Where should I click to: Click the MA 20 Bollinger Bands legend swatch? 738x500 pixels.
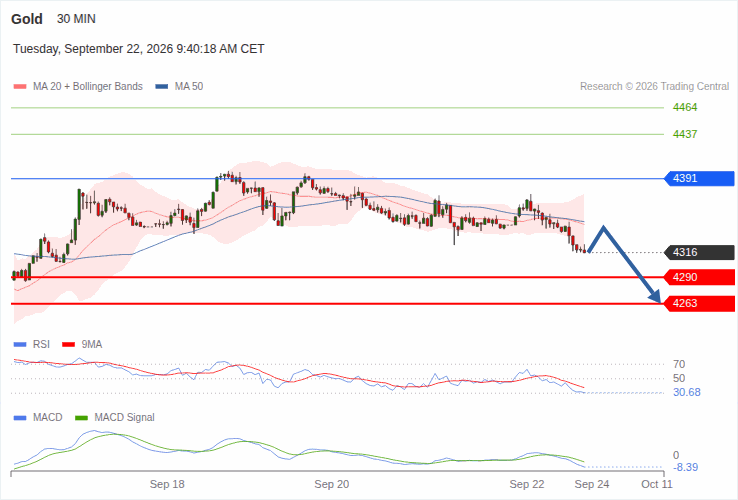click(20, 87)
